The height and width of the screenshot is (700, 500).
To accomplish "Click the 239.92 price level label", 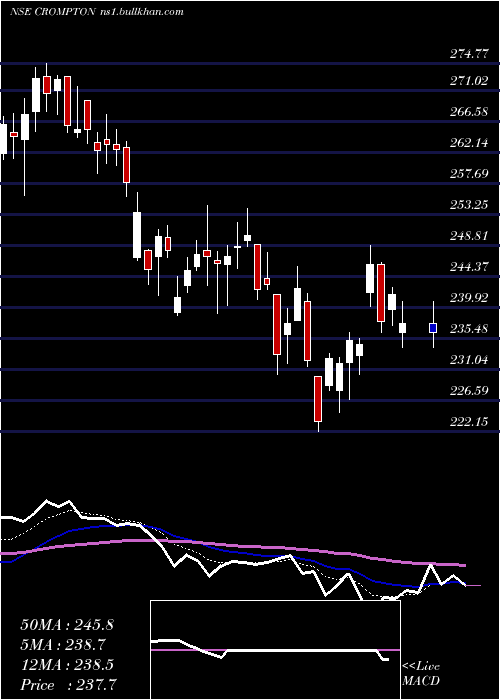I will click(468, 298).
